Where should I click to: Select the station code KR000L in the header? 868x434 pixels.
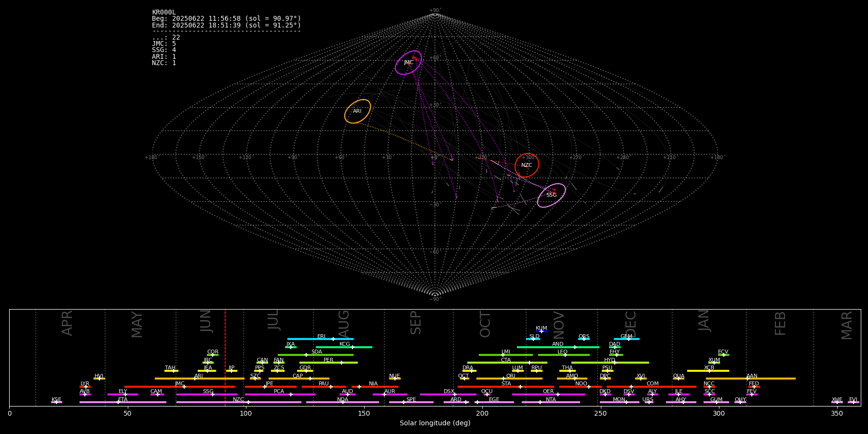[x=164, y=13]
